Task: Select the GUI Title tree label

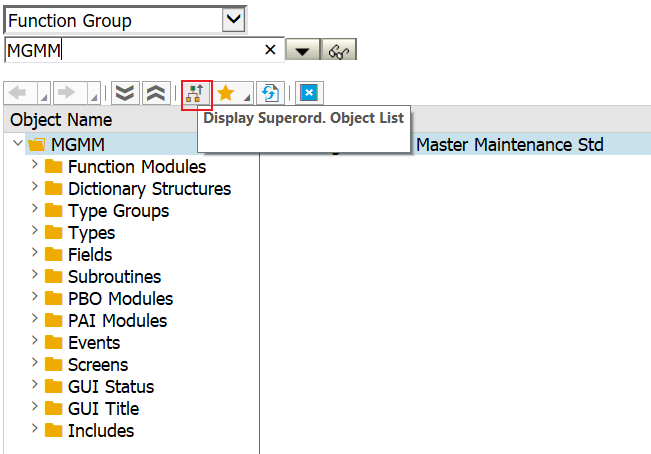Action: (103, 409)
